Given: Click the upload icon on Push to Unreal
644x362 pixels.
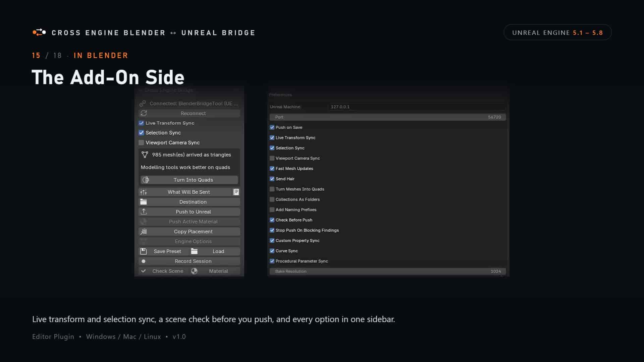Looking at the screenshot, I should pos(144,212).
